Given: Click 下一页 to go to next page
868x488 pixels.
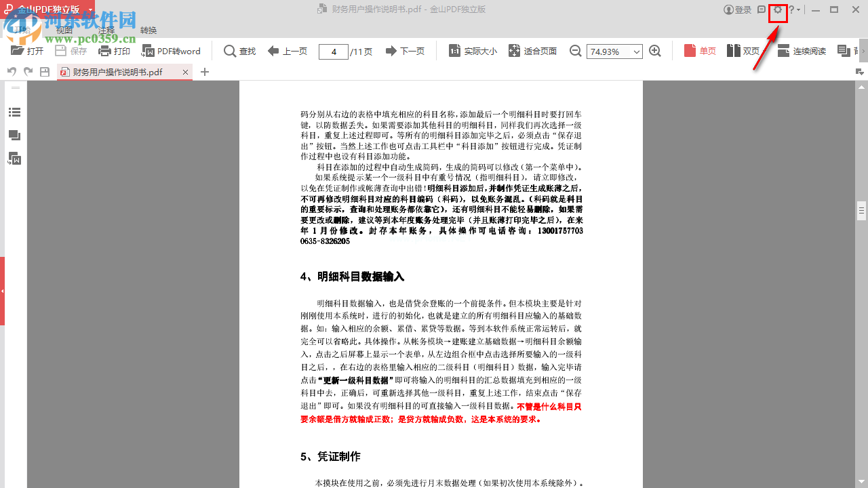Looking at the screenshot, I should [405, 51].
